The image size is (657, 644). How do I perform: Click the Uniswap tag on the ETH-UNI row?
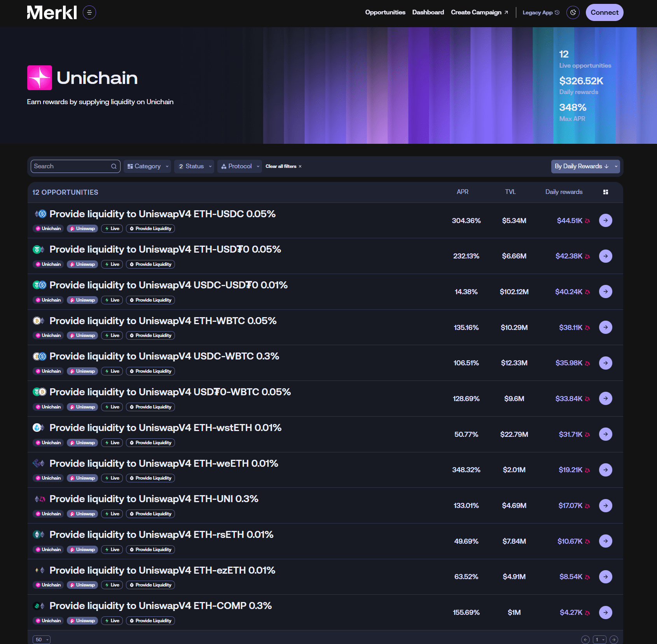tap(82, 513)
